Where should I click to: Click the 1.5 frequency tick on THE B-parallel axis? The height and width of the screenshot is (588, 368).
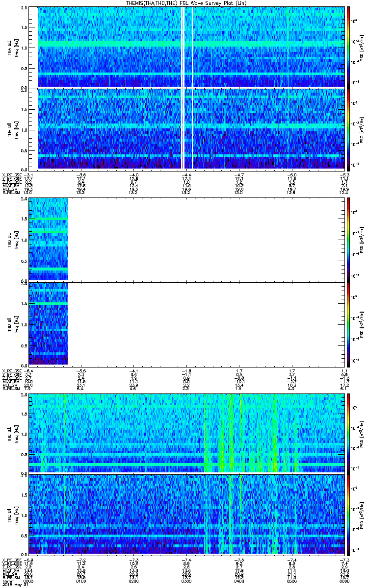point(24,495)
